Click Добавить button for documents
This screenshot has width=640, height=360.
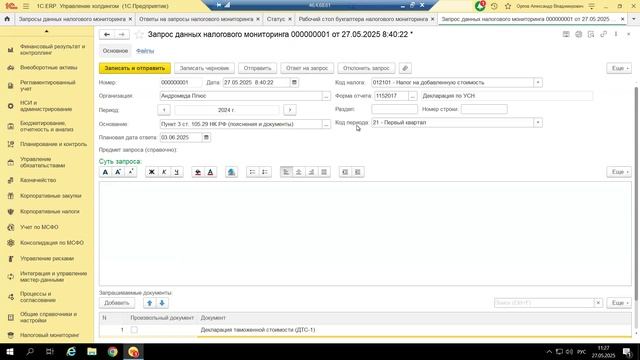point(117,303)
